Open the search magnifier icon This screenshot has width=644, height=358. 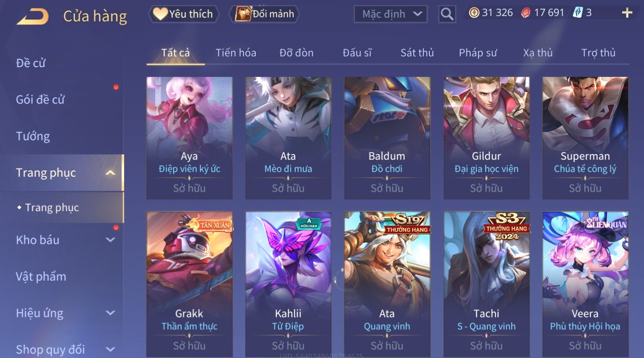(447, 14)
